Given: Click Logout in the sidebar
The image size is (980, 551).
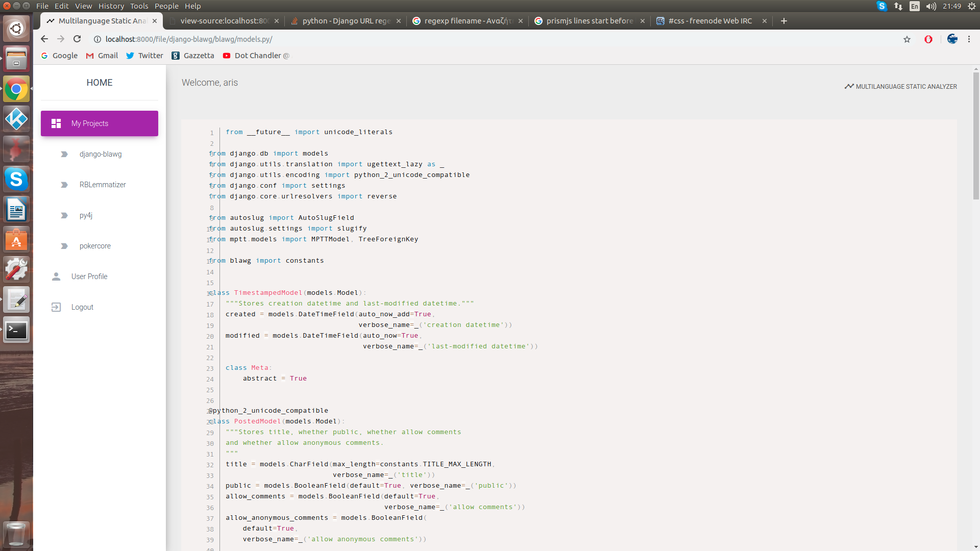Looking at the screenshot, I should 82,307.
